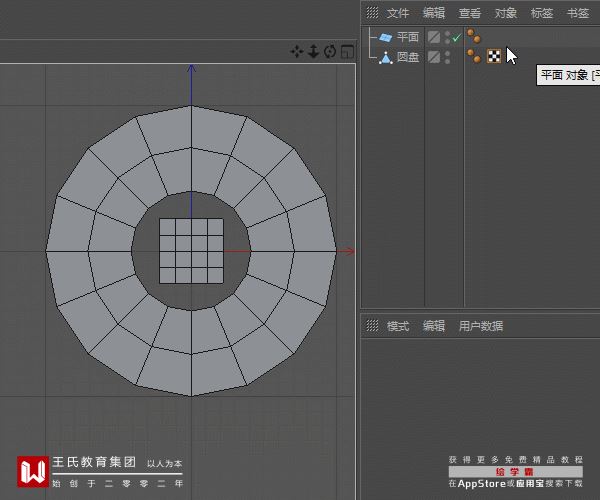This screenshot has height=500, width=600.
Task: Open the 编辑 menu in Object Manager
Action: point(434,13)
